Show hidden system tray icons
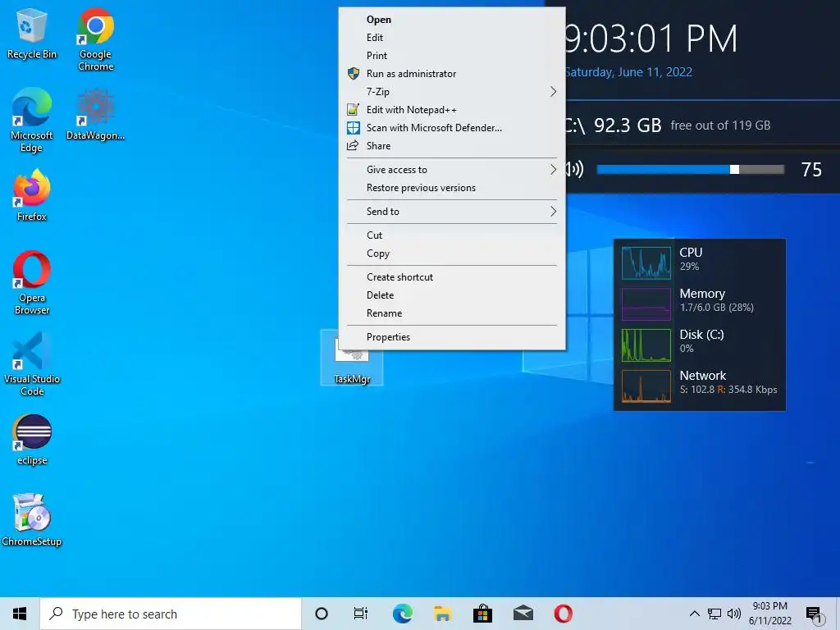Image resolution: width=840 pixels, height=630 pixels. click(694, 614)
